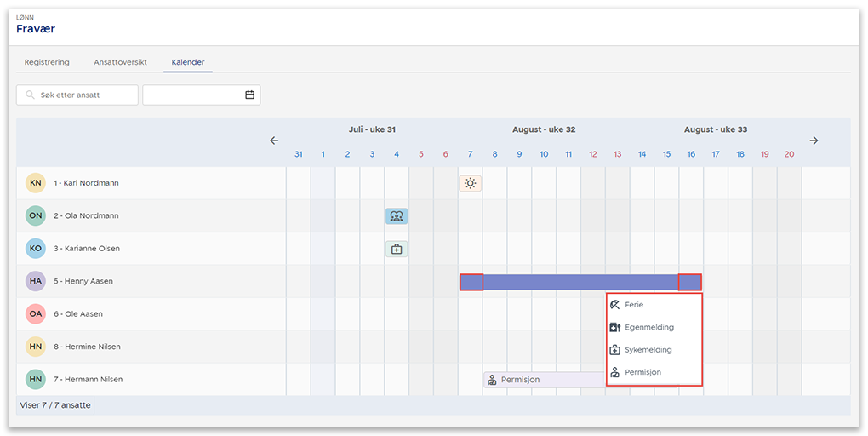Select Egenmelding from the absence menu

649,327
